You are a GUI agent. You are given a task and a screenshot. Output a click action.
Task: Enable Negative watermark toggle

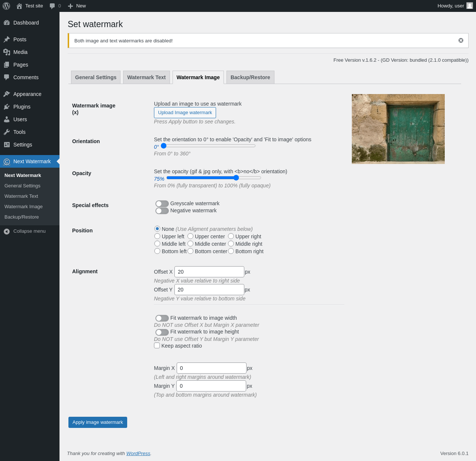coord(162,211)
